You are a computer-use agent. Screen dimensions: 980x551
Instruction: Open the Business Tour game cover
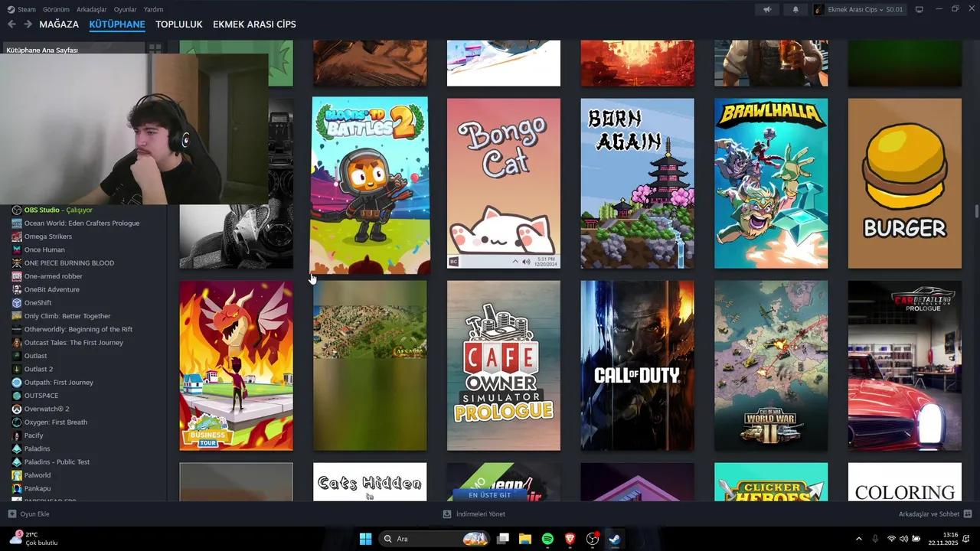coord(237,366)
